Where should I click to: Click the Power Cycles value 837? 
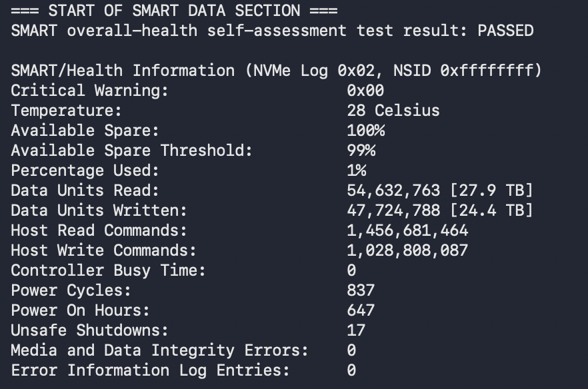(361, 290)
